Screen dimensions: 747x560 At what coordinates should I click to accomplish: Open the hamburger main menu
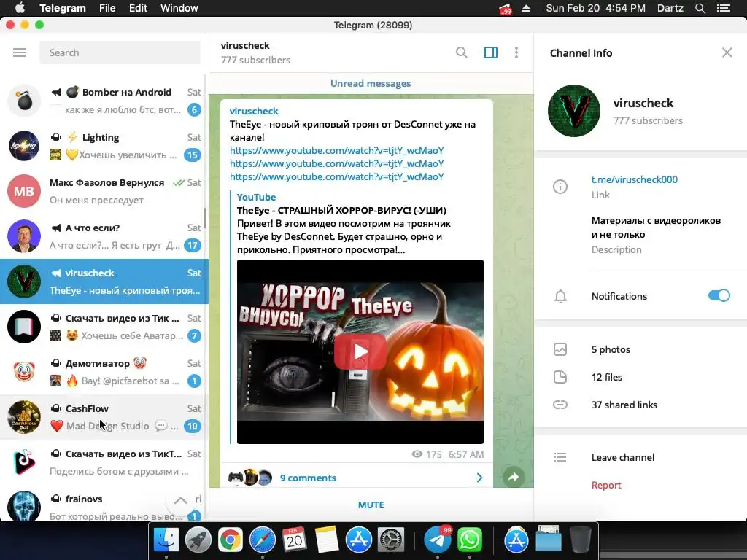point(20,52)
